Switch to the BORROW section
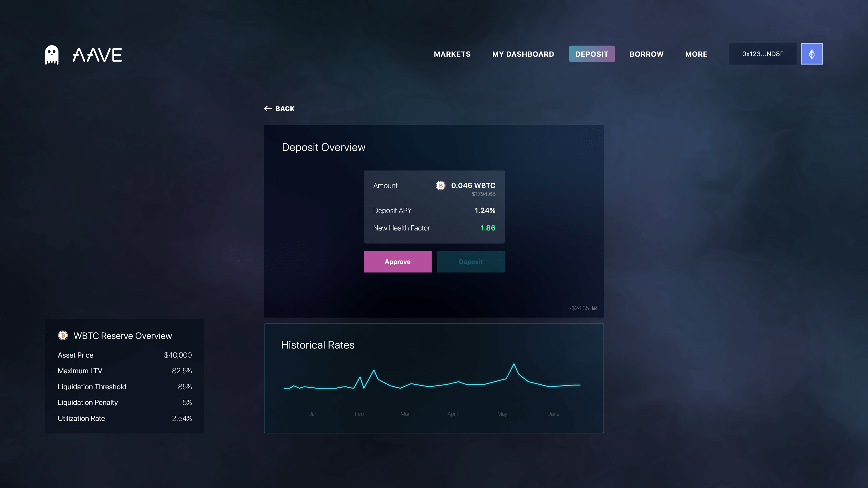 [646, 54]
